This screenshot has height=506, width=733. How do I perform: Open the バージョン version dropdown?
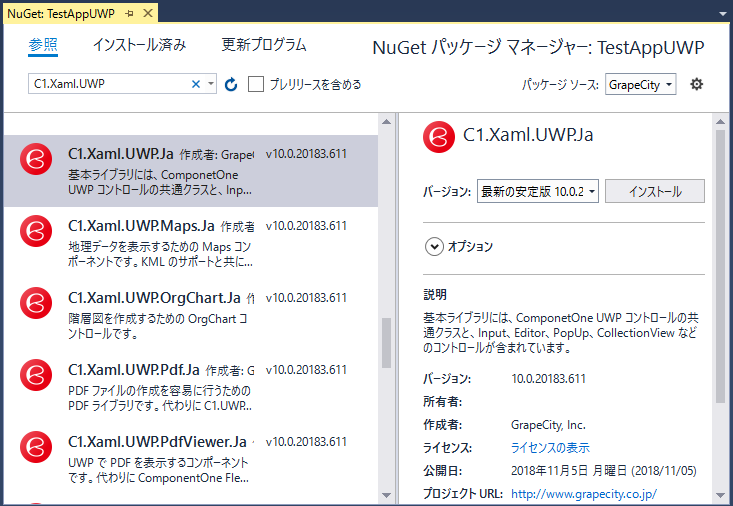(x=538, y=191)
